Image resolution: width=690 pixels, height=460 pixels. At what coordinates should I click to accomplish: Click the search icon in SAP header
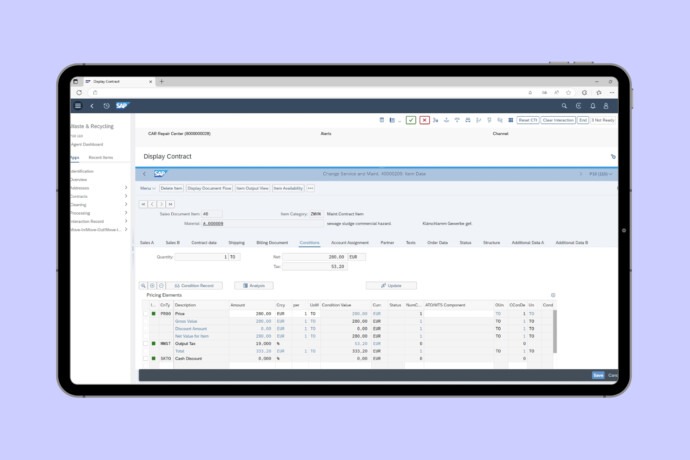coord(564,105)
